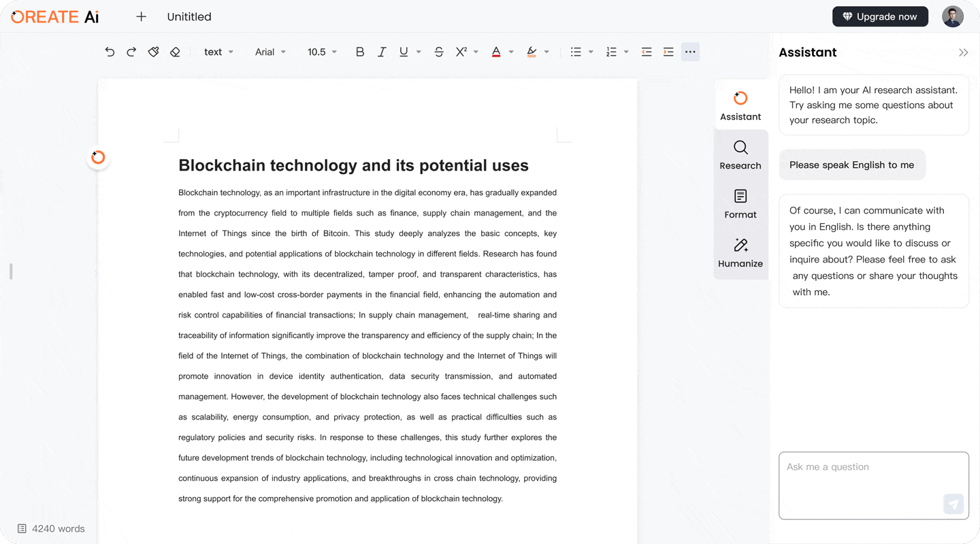Toggle bold formatting
The image size is (980, 544).
click(360, 52)
